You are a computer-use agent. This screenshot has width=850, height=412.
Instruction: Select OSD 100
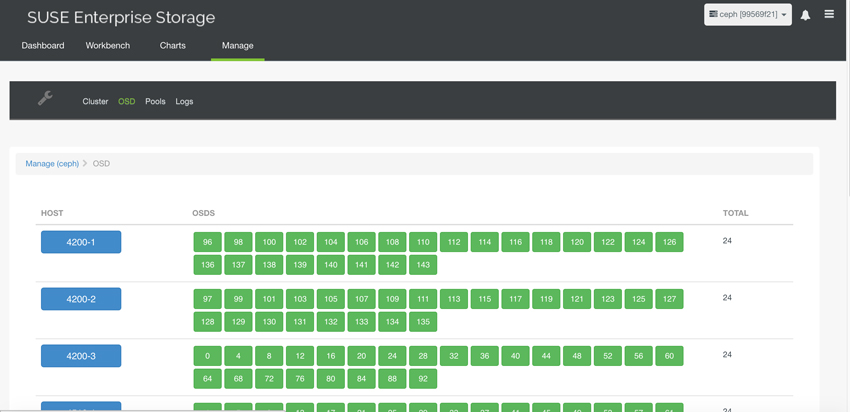269,242
